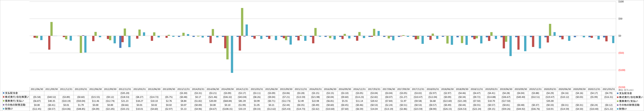The width and height of the screenshot is (644, 111).
Task: Select the ($48.85) 財務CF cell under 2012/03/31
Action: [81, 109]
